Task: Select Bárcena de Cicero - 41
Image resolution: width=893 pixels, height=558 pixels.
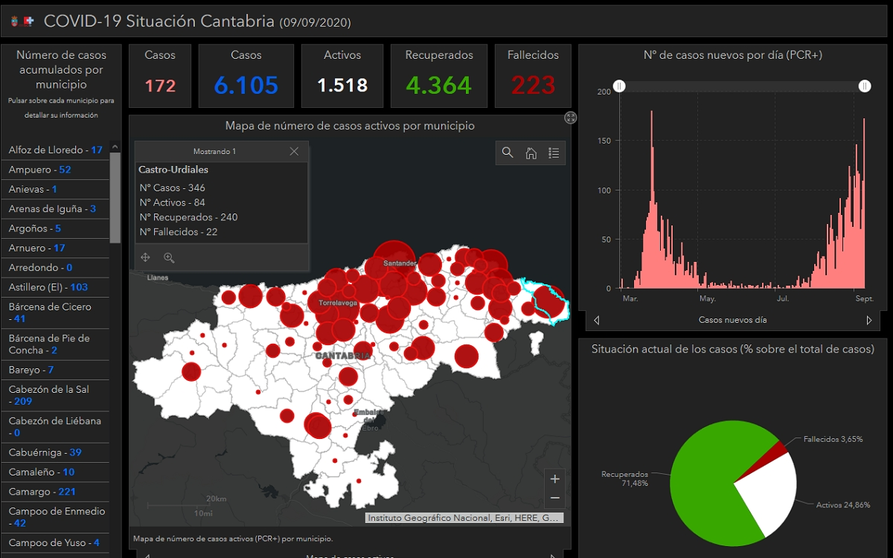Action: 55,313
